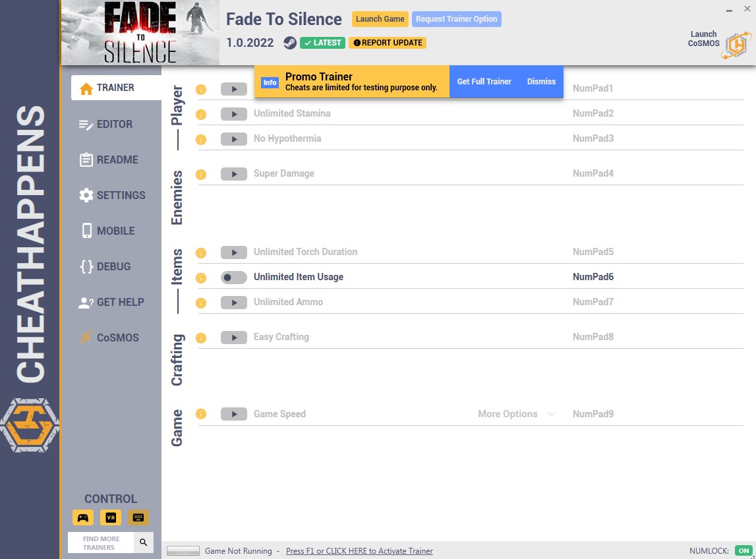This screenshot has width=756, height=559.
Task: Click the LATEST version badge
Action: [322, 43]
